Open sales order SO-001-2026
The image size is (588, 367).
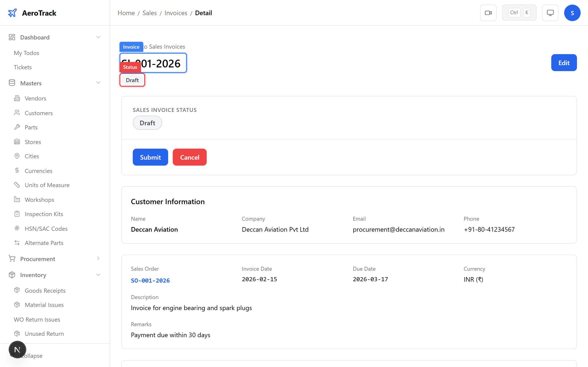150,280
